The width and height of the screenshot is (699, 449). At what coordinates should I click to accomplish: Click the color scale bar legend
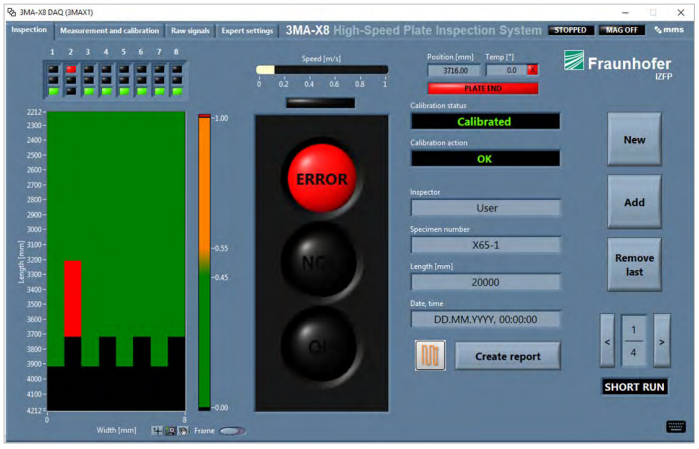[x=204, y=262]
